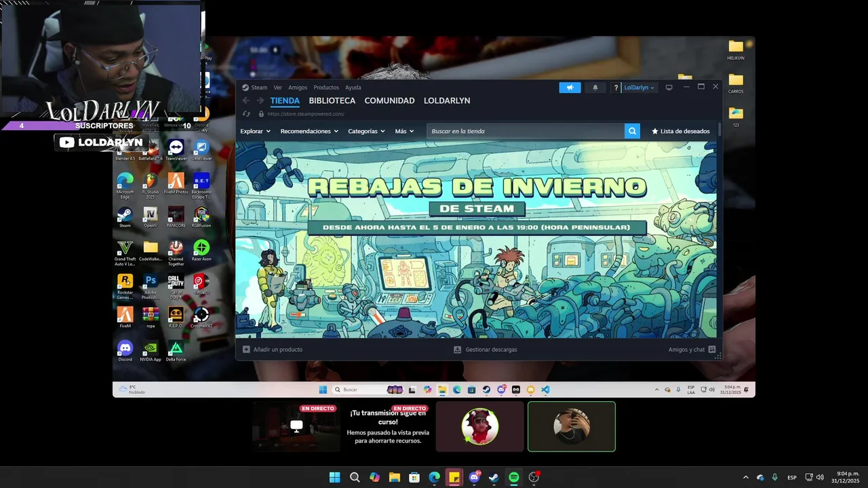Viewport: 868px width, 488px height.
Task: Open the Amigos menu
Action: pos(298,87)
